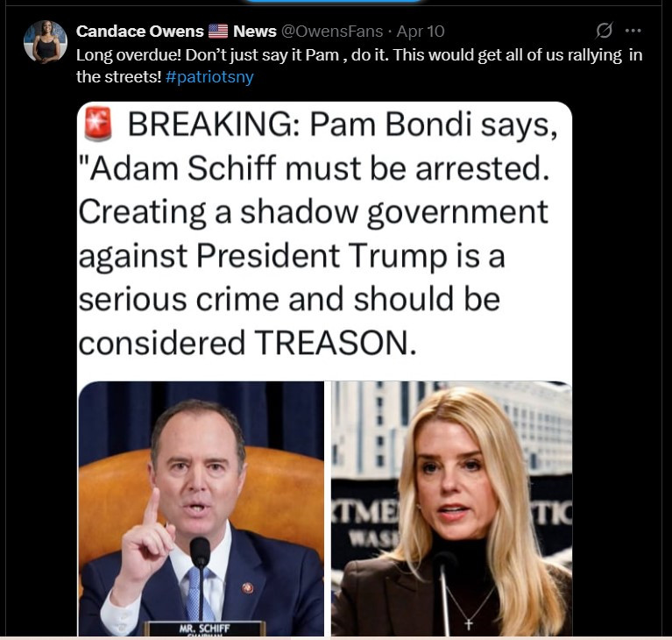Viewport: 672px width, 640px height.
Task: Open the Grok explain-post icon
Action: pyautogui.click(x=605, y=31)
